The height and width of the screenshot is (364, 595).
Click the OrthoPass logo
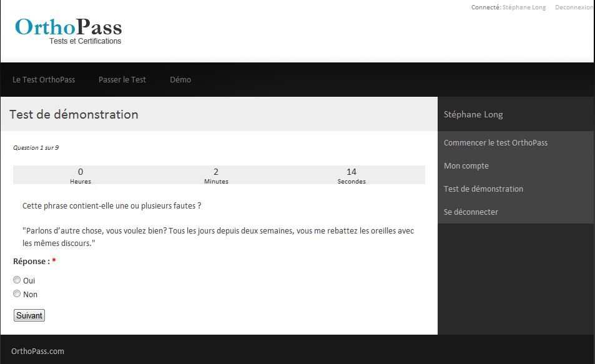(x=69, y=31)
